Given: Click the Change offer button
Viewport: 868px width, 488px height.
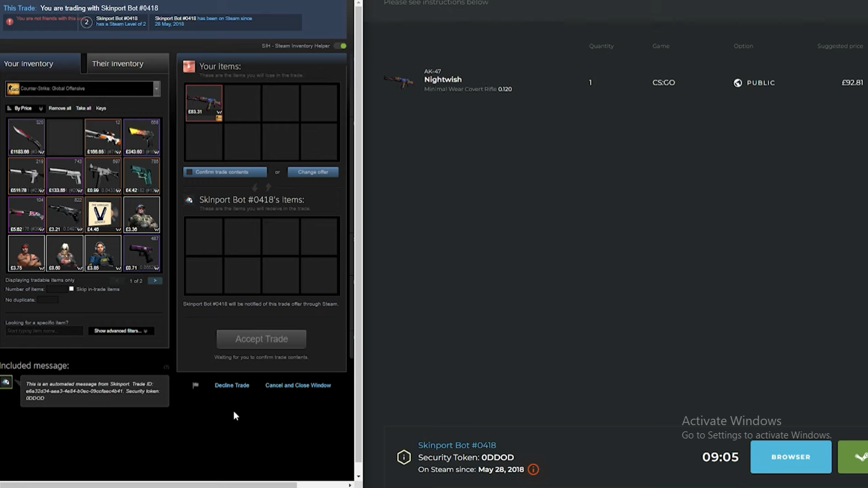Looking at the screenshot, I should [x=313, y=172].
